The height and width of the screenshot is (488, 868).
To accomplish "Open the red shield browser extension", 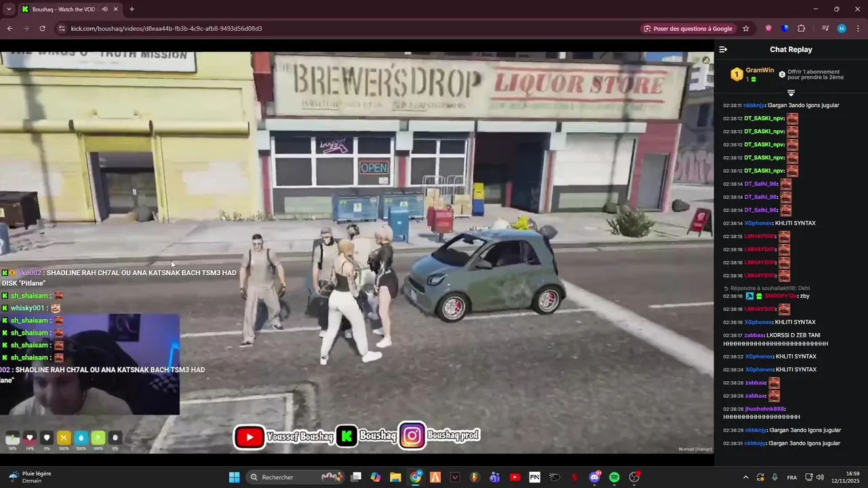I will (768, 28).
